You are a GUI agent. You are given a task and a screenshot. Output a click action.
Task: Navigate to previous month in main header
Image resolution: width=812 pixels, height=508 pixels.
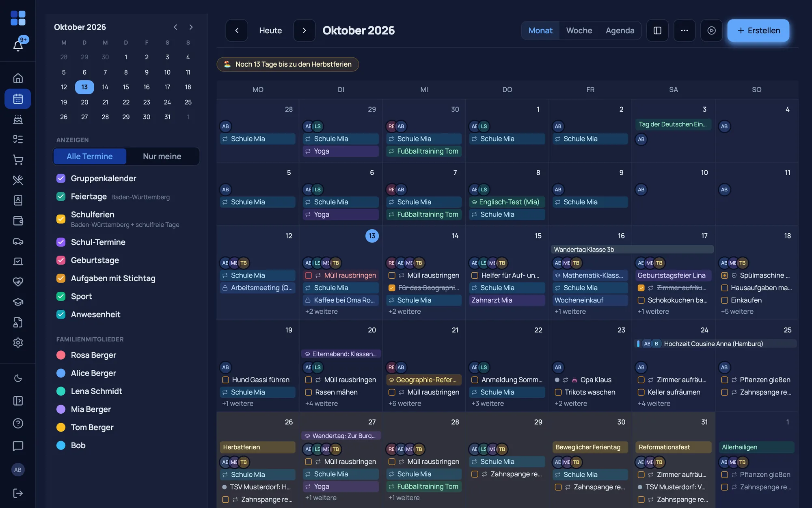pyautogui.click(x=237, y=30)
